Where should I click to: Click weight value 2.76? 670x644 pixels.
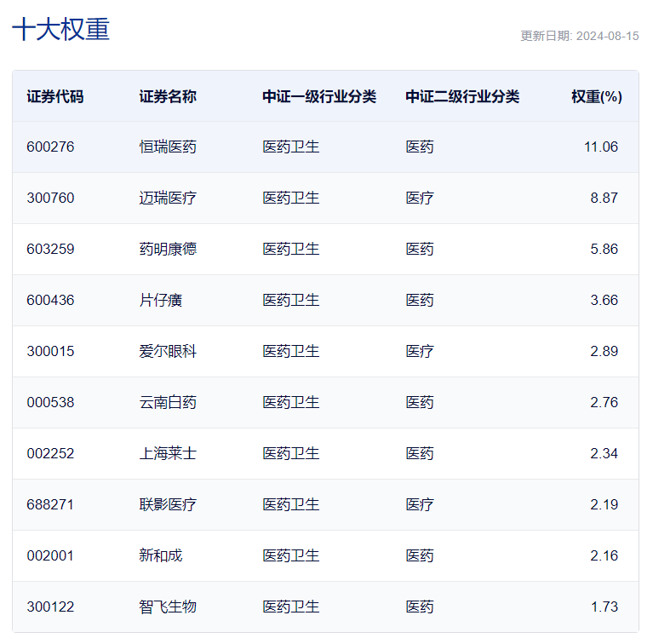click(x=604, y=402)
